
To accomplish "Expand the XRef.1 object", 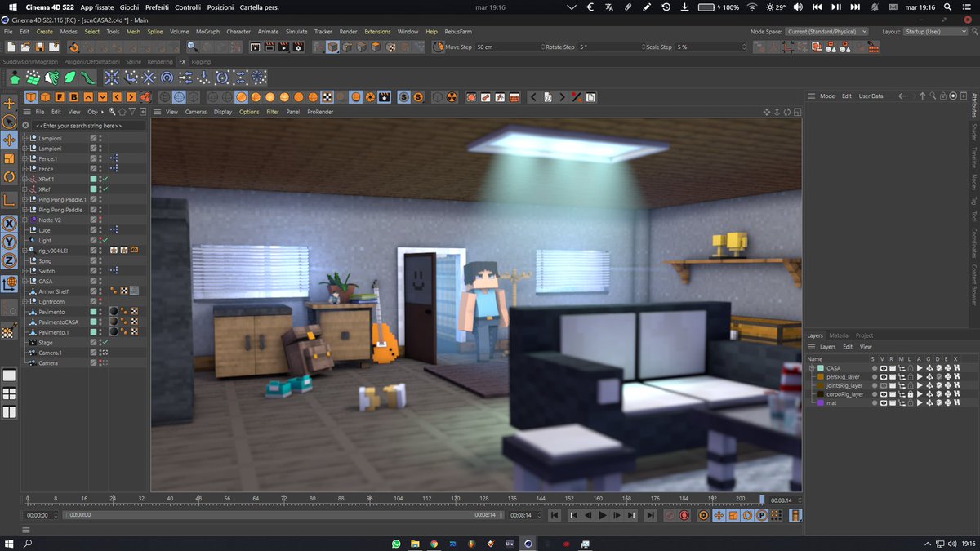I will tap(24, 179).
